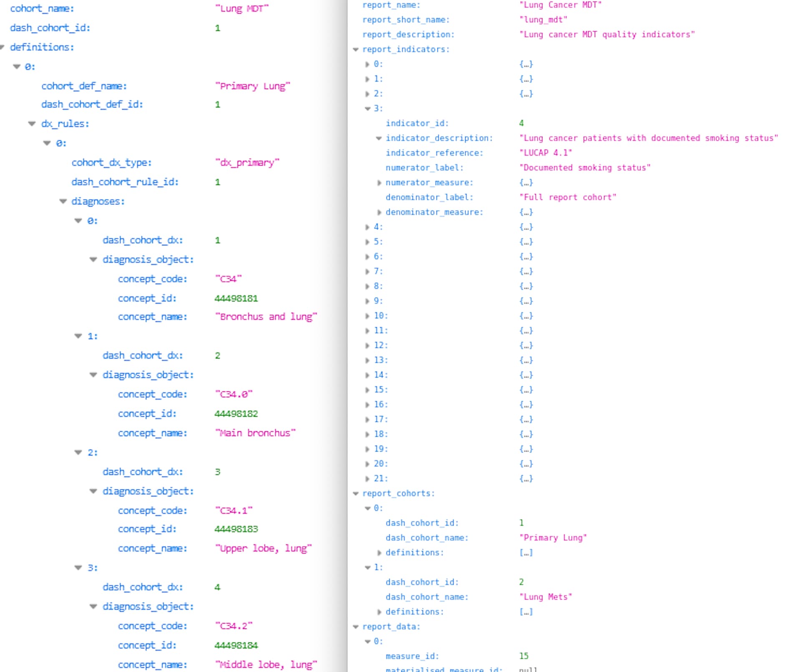This screenshot has height=672, width=801.
Task: Select the cohort_name key
Action: pyautogui.click(x=42, y=8)
